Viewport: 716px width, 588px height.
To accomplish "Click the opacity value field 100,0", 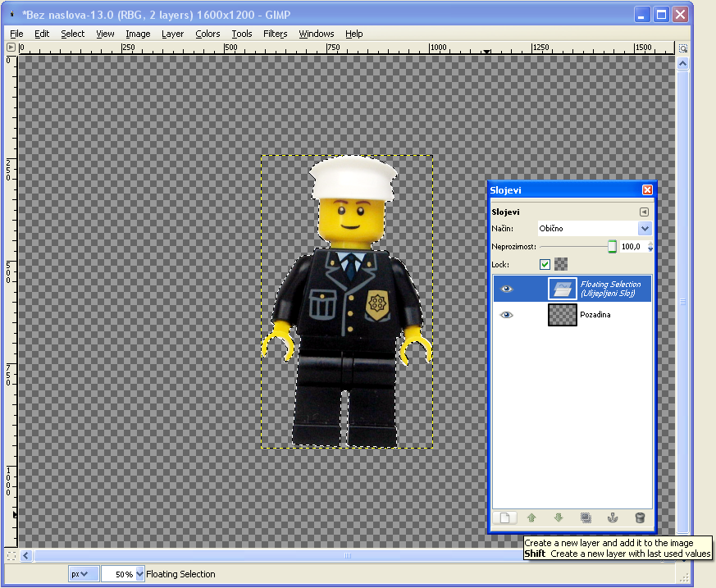I will [633, 247].
